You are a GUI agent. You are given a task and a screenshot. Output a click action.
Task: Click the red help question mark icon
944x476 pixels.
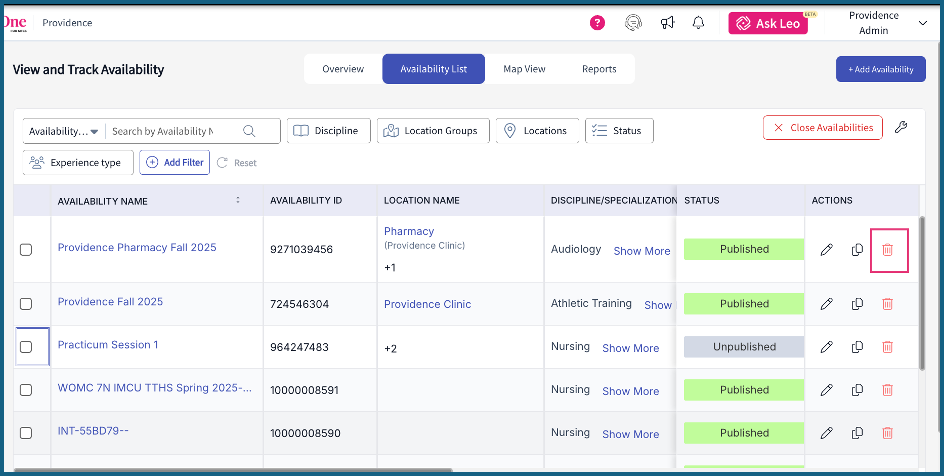point(597,23)
